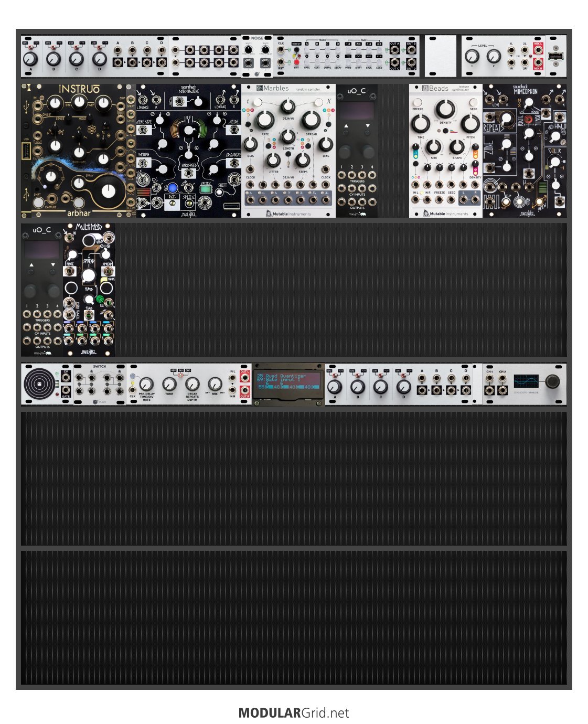Click the MIX knob on the bottom-row effect
This screenshot has height=724, width=588.
point(215,384)
